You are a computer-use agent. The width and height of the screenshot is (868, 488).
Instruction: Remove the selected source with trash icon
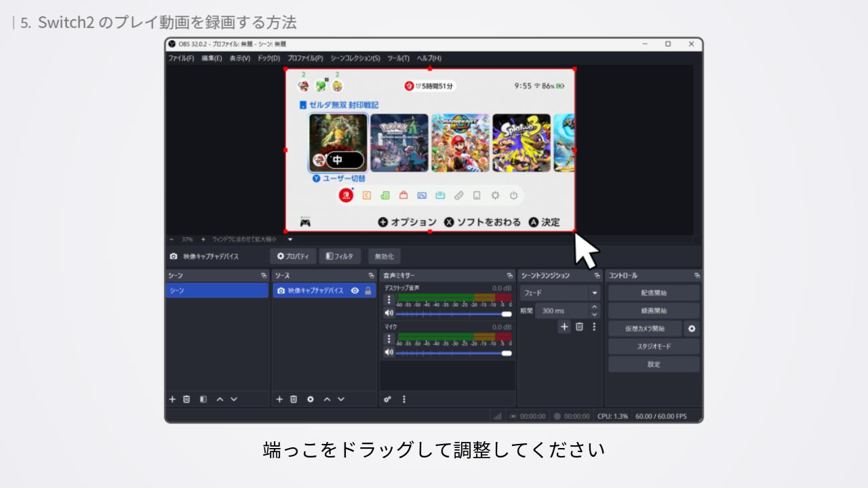[294, 399]
